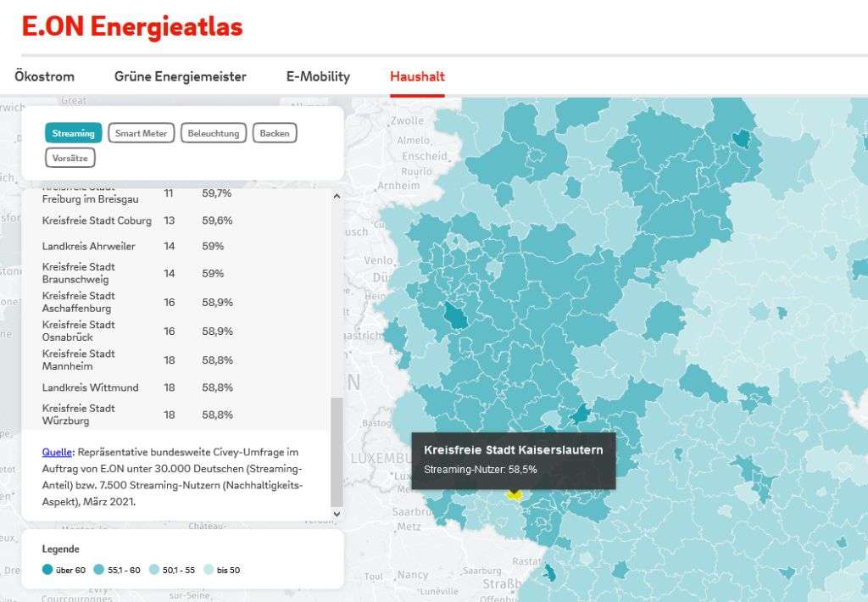This screenshot has width=868, height=602.
Task: Click the '55,1 - 60' legend swatch
Action: click(x=99, y=570)
